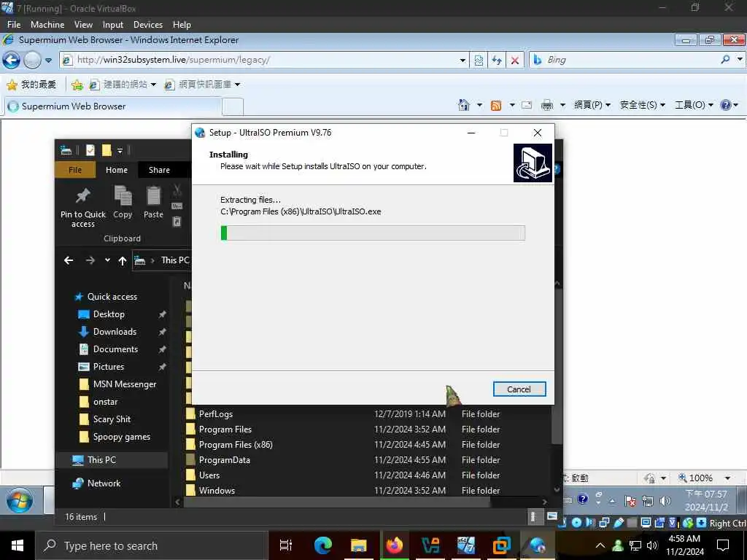Click the IE home icon in command bar

(463, 105)
